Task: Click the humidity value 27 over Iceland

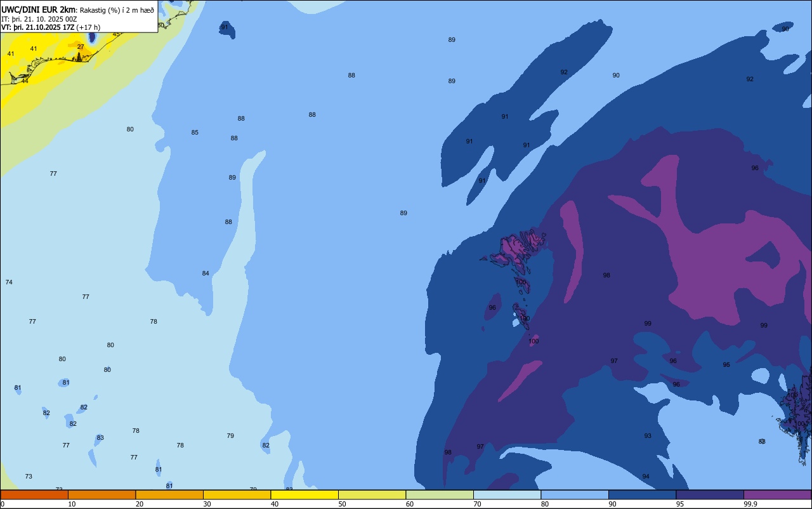Action: 81,47
